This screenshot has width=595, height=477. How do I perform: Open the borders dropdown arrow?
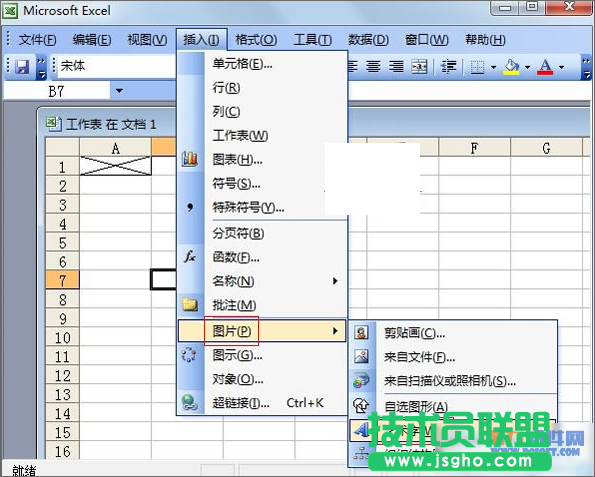tap(493, 68)
